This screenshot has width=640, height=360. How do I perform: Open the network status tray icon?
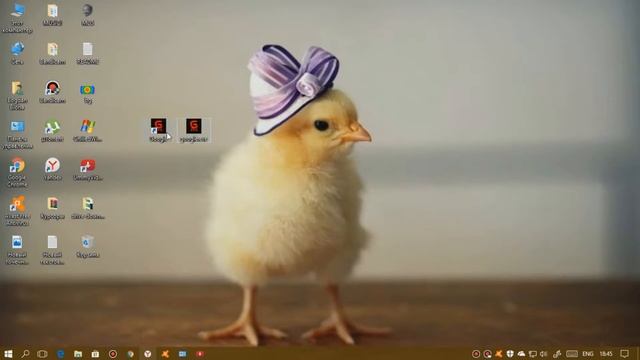533,353
